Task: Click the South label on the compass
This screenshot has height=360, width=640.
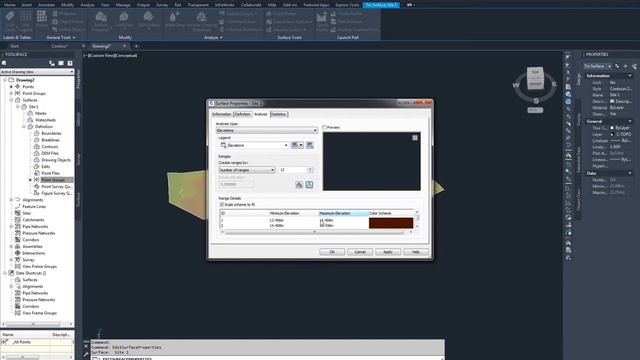Action: 536,100
